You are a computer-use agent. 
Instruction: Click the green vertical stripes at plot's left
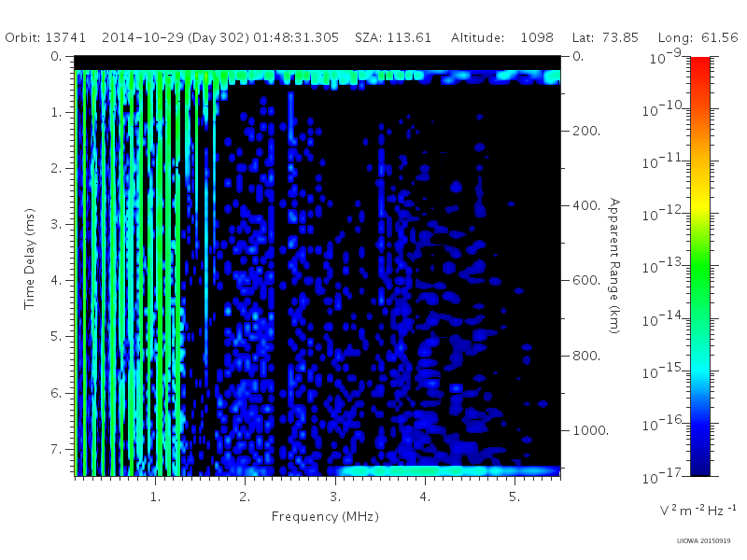pos(128,273)
